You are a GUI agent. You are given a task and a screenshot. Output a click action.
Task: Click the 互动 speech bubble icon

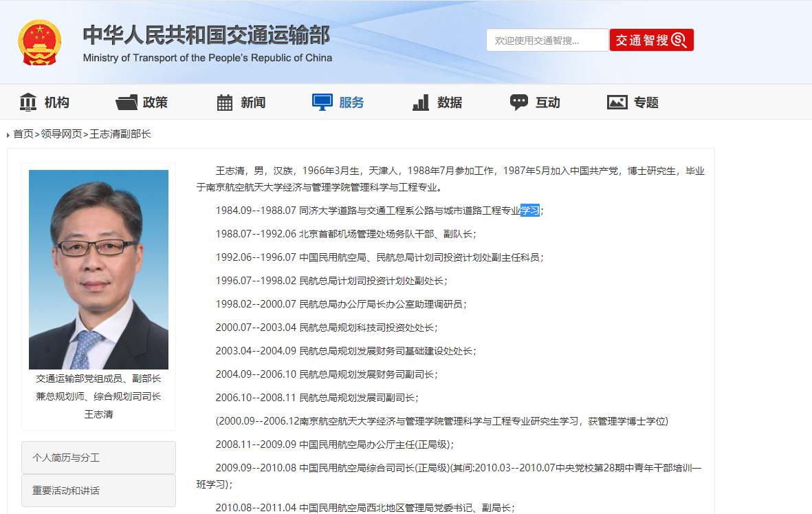519,102
